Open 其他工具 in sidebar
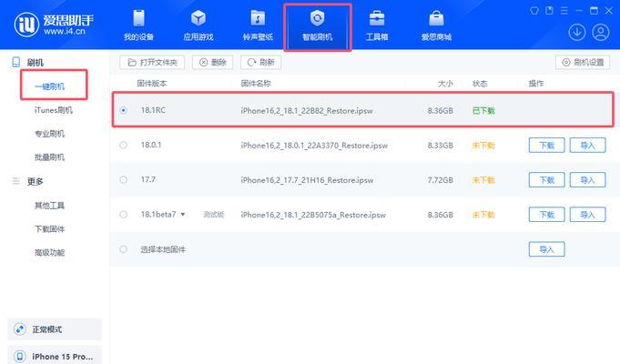This screenshot has height=364, width=620. click(50, 206)
